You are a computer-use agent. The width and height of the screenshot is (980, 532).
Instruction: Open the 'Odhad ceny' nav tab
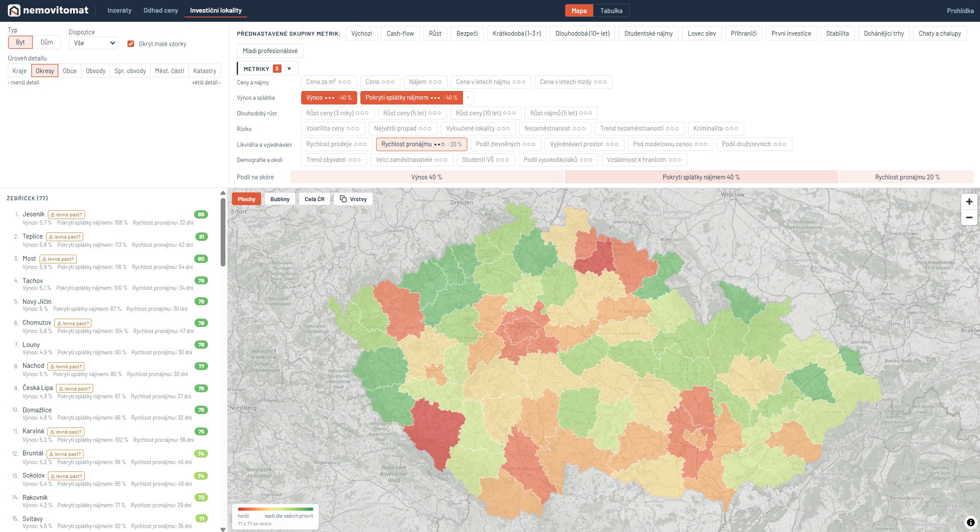click(x=161, y=10)
